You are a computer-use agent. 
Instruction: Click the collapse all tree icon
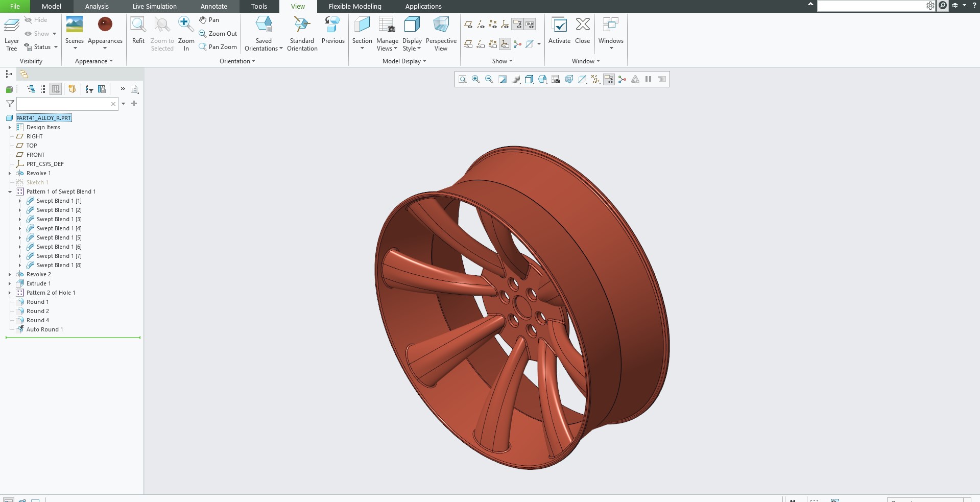coord(43,89)
